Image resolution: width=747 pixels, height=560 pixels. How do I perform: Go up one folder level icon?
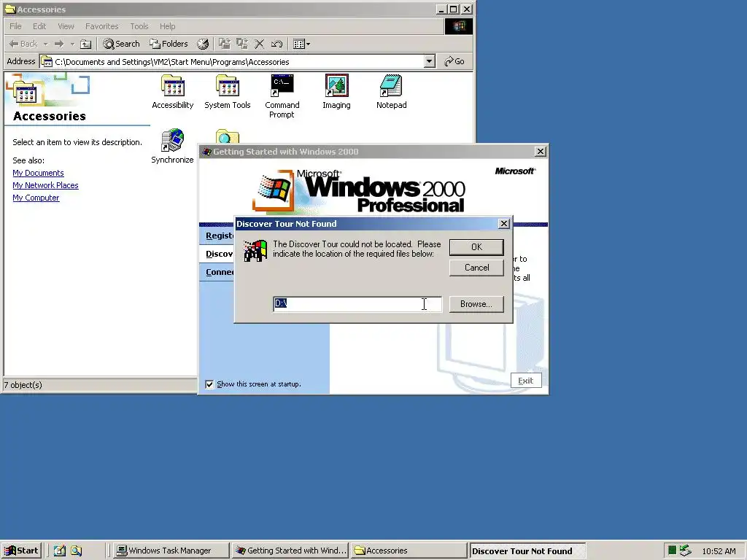(x=86, y=44)
